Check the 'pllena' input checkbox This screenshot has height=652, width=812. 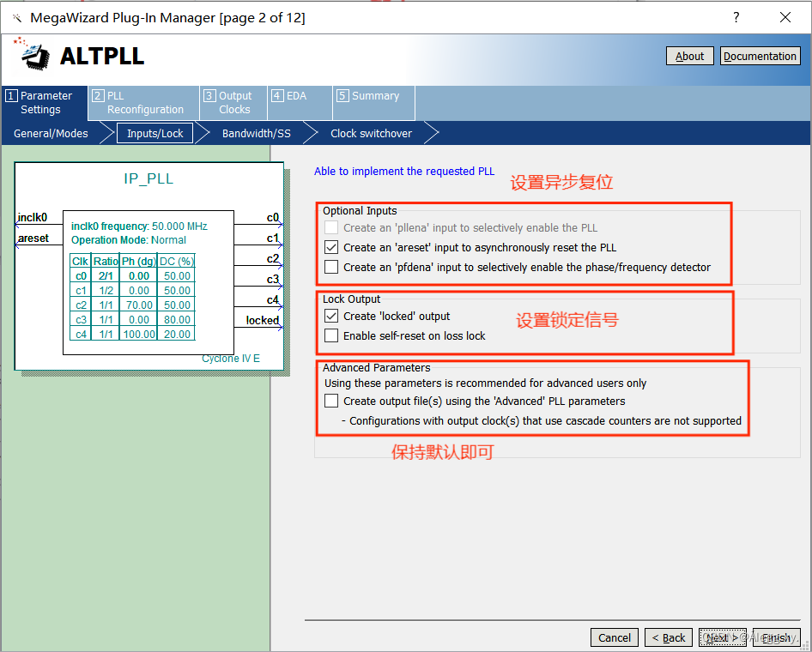pos(331,227)
